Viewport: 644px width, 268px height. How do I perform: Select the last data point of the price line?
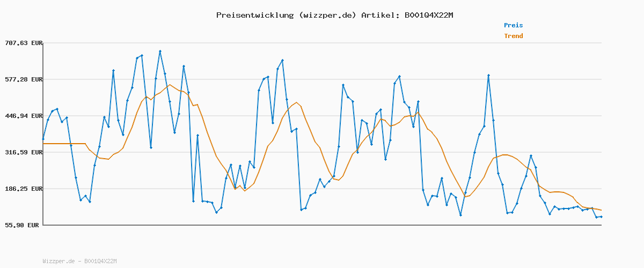point(601,217)
